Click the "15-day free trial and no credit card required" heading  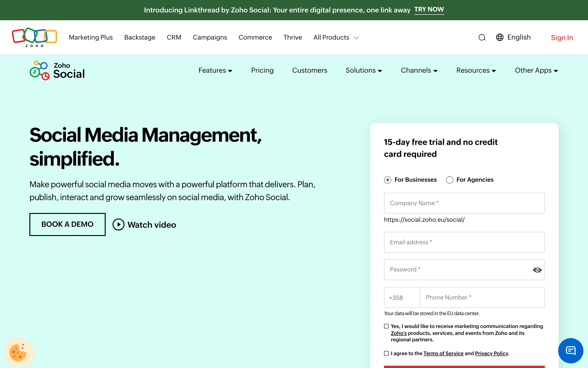[x=441, y=148]
